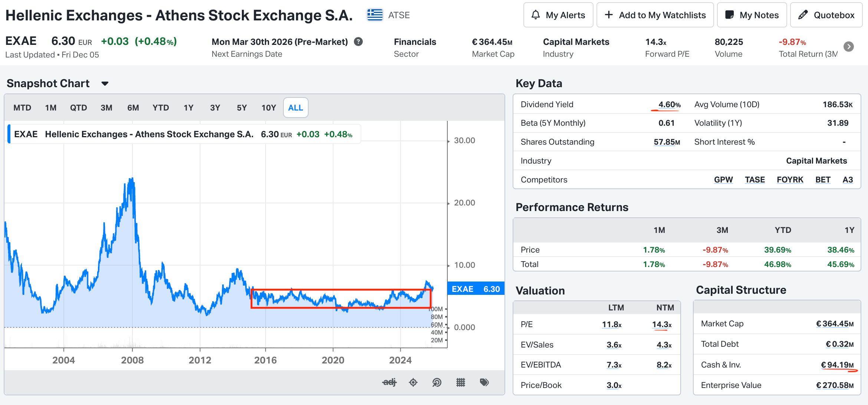Click the help question mark beside earnings date

click(358, 42)
